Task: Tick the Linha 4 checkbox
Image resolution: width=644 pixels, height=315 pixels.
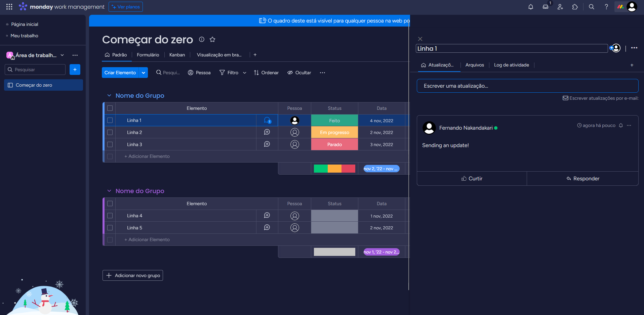Action: [x=110, y=216]
